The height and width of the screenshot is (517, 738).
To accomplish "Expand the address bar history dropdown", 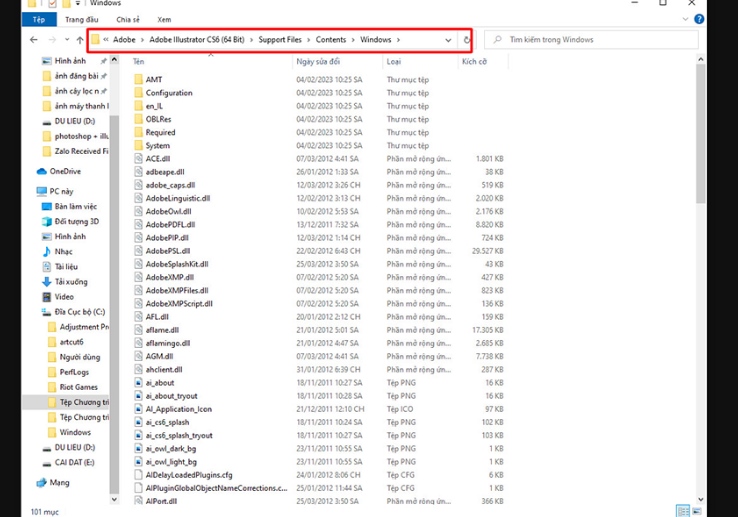I will pyautogui.click(x=448, y=40).
